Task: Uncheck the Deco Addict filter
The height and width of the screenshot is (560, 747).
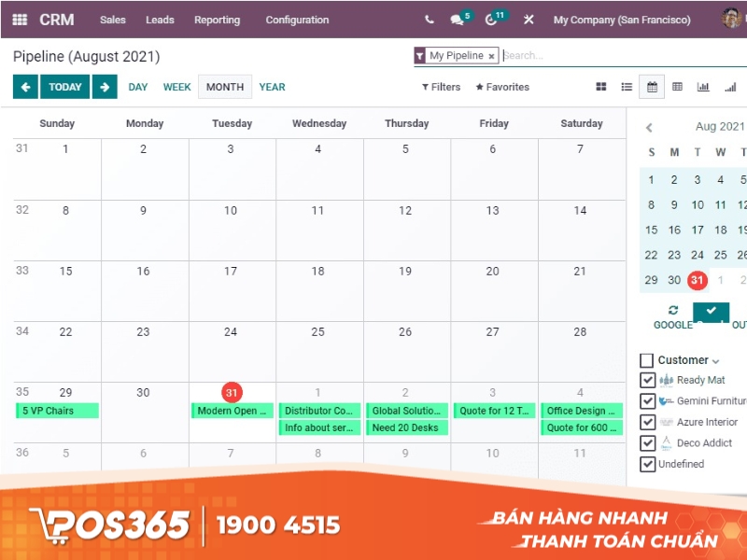Action: point(647,442)
